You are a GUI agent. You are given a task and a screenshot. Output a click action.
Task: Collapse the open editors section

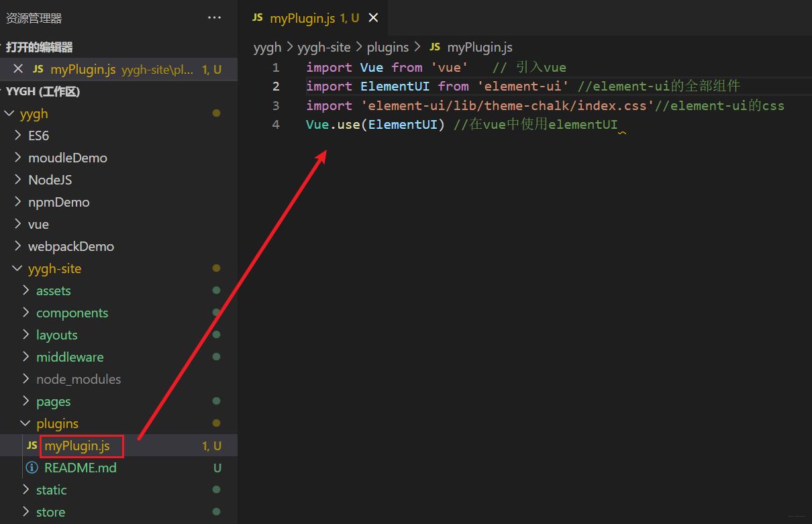(39, 47)
